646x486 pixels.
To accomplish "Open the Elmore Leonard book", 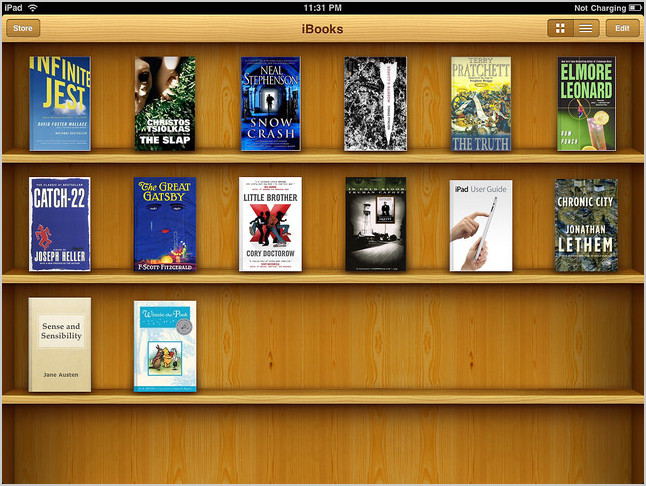I will point(586,104).
